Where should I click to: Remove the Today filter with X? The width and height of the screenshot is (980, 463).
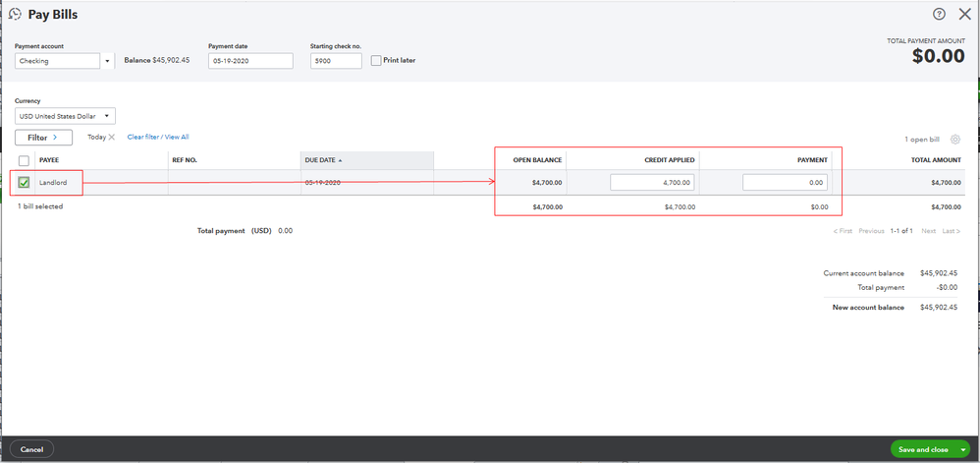click(112, 137)
